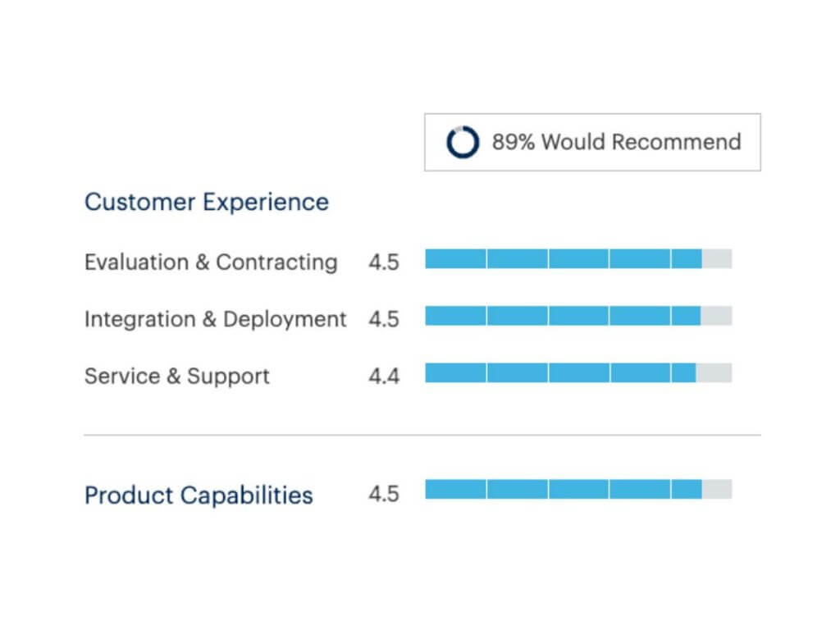The height and width of the screenshot is (630, 840).
Task: Select the Integration & Deployment label
Action: pos(216,319)
